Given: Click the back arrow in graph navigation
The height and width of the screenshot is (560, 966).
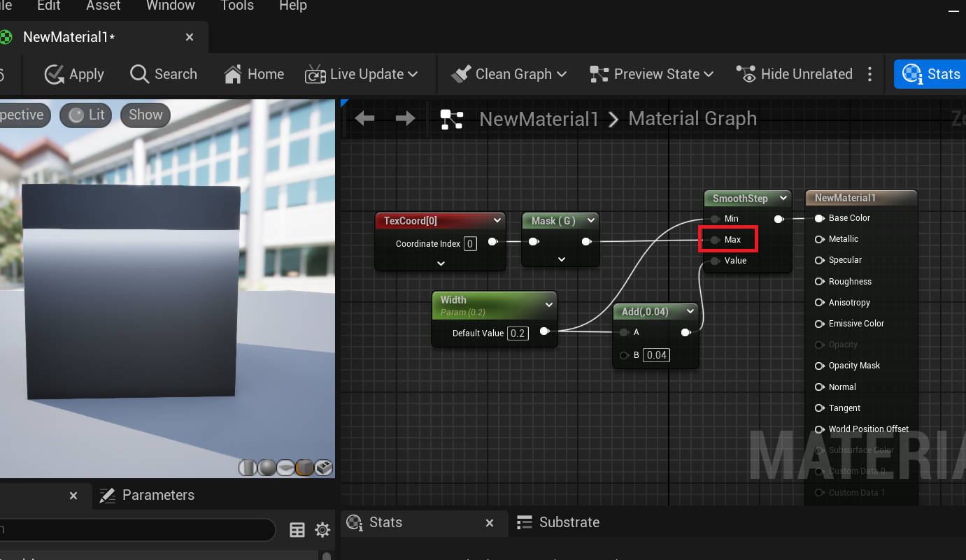Looking at the screenshot, I should click(364, 119).
